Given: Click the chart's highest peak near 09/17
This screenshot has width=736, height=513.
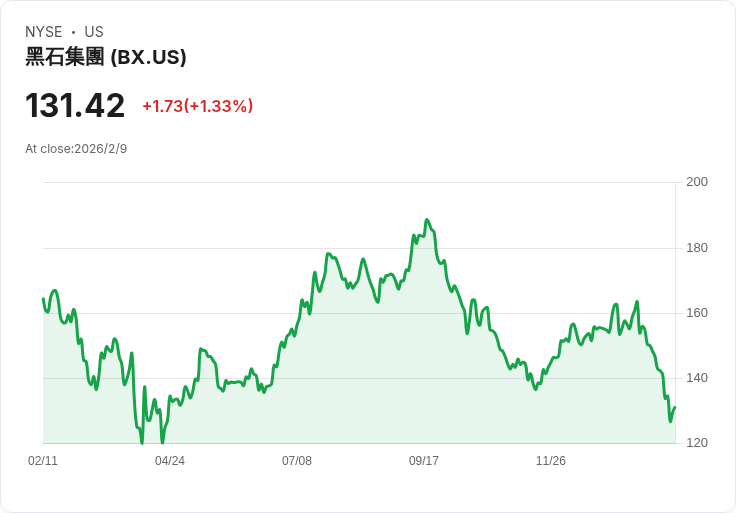Looking at the screenshot, I should point(426,220).
